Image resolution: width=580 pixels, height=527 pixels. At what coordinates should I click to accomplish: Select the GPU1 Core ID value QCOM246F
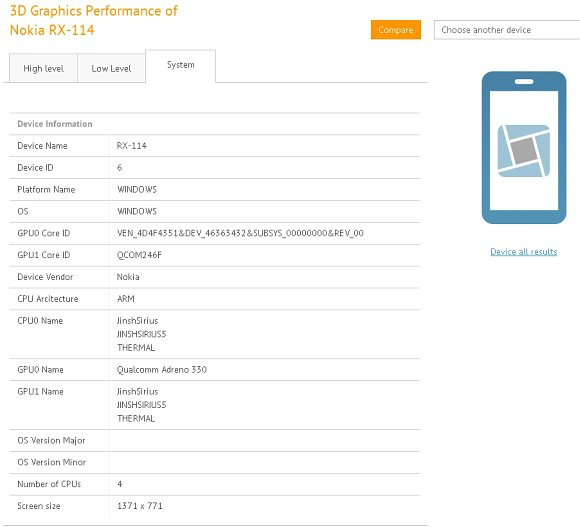click(139, 255)
